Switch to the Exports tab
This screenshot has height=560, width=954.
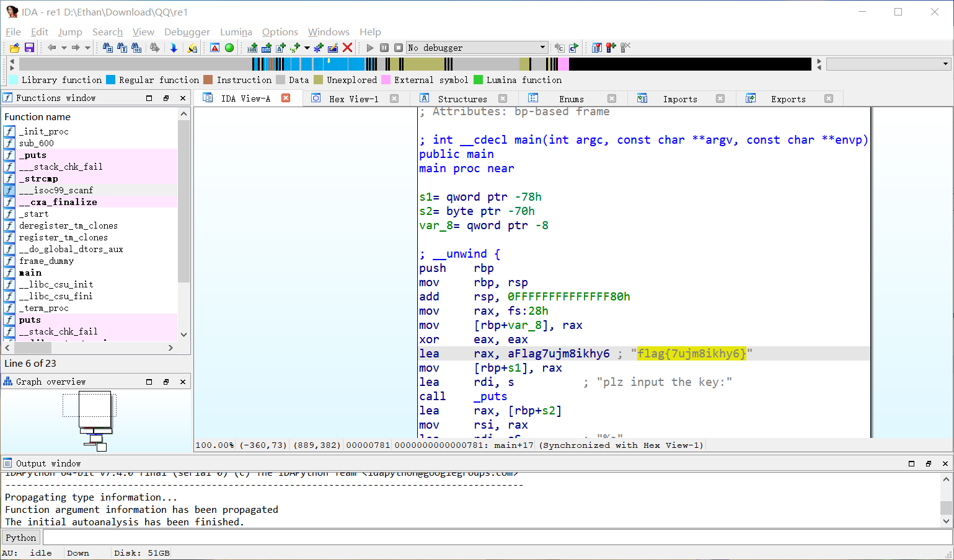(x=788, y=98)
